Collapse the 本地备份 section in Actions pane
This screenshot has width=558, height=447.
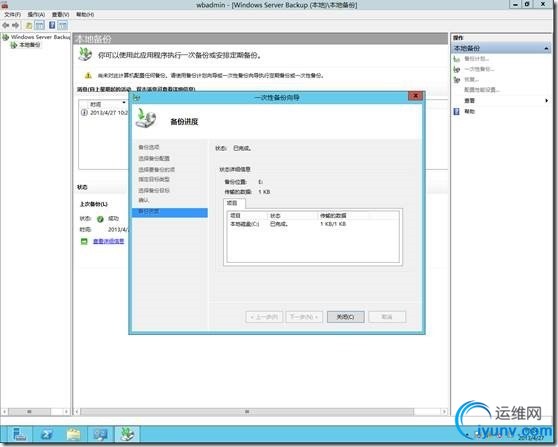point(546,48)
